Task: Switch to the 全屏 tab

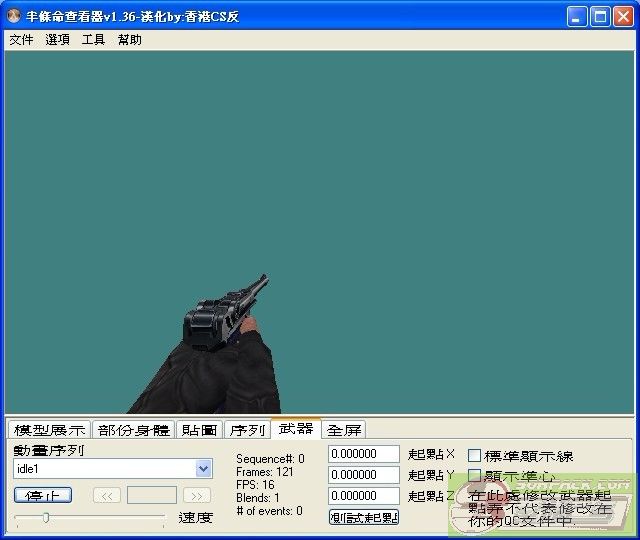Action: 344,430
